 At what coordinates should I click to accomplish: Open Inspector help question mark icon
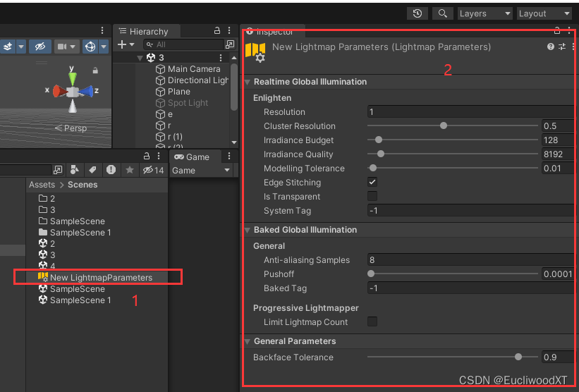click(x=550, y=47)
